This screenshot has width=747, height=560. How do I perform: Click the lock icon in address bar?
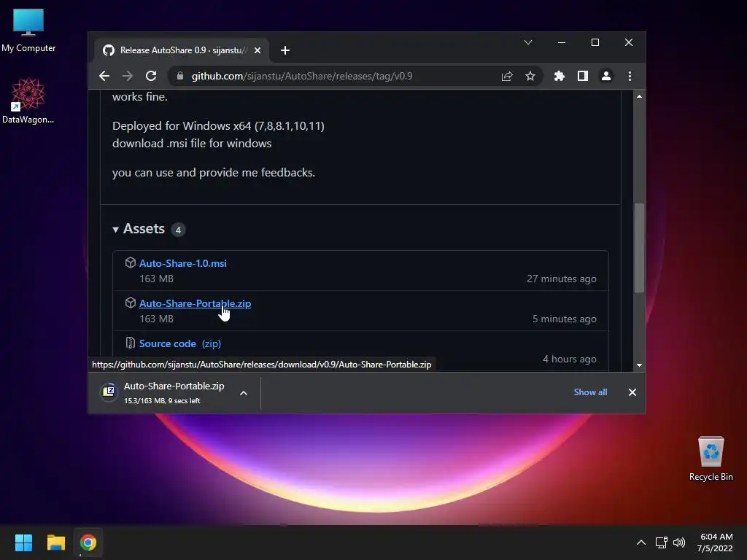coord(179,76)
